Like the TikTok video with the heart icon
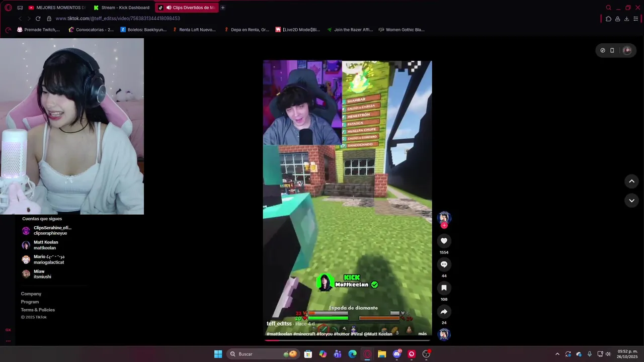 pyautogui.click(x=444, y=241)
